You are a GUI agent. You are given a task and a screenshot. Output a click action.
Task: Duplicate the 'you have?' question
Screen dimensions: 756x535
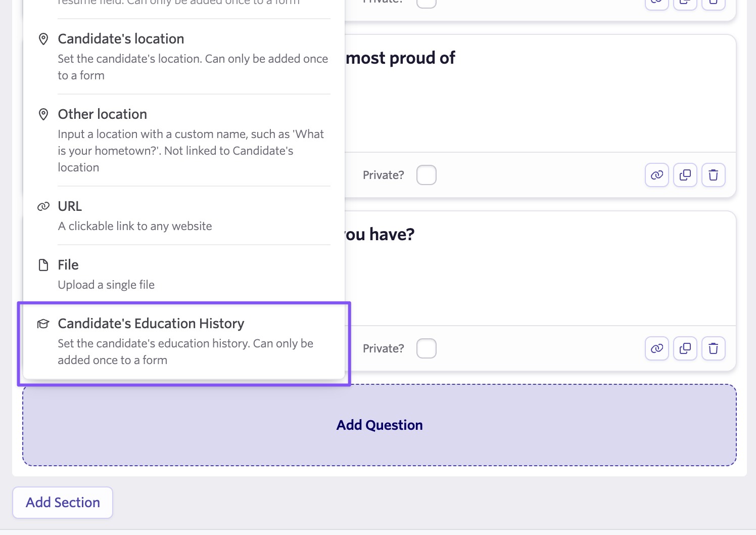[x=685, y=348]
